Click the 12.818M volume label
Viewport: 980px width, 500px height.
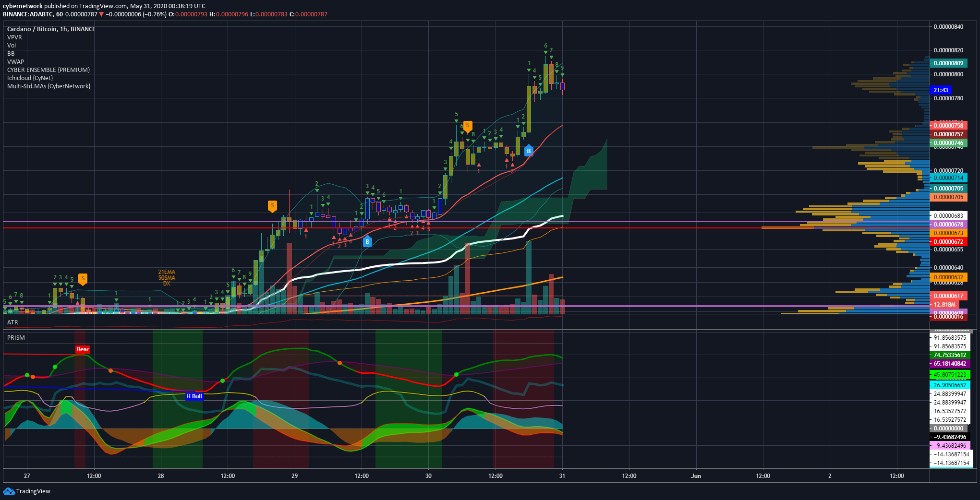pyautogui.click(x=944, y=304)
